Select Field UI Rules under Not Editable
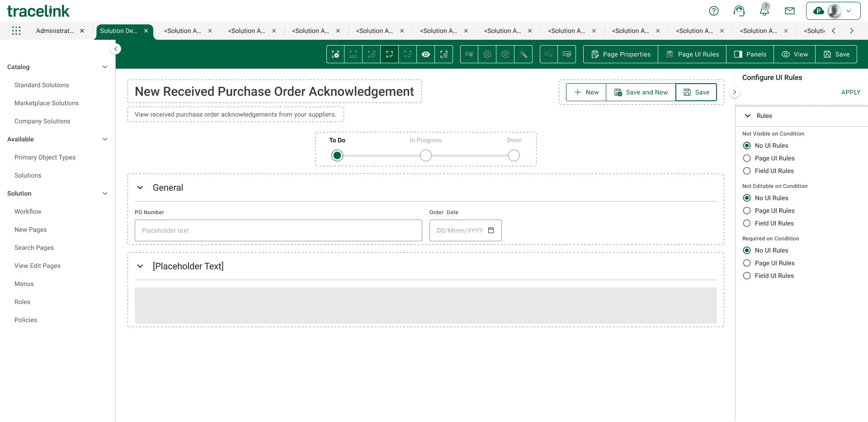868x422 pixels. tap(747, 223)
